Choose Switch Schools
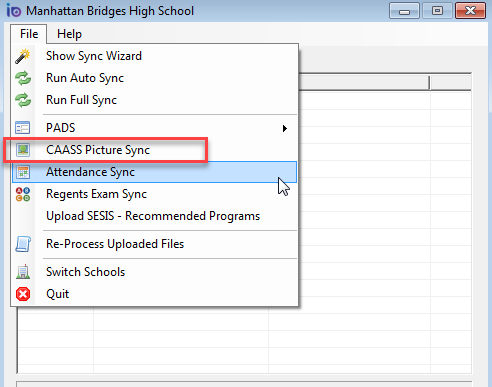Screen dimensions: 492x387 154,272
